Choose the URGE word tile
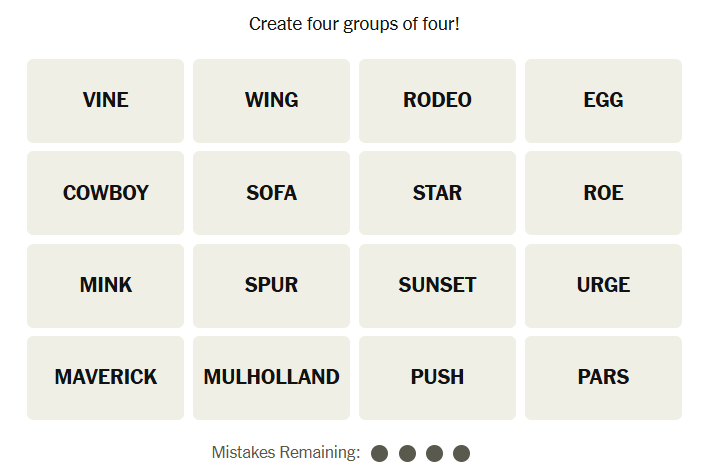The height and width of the screenshot is (475, 705). coord(603,285)
